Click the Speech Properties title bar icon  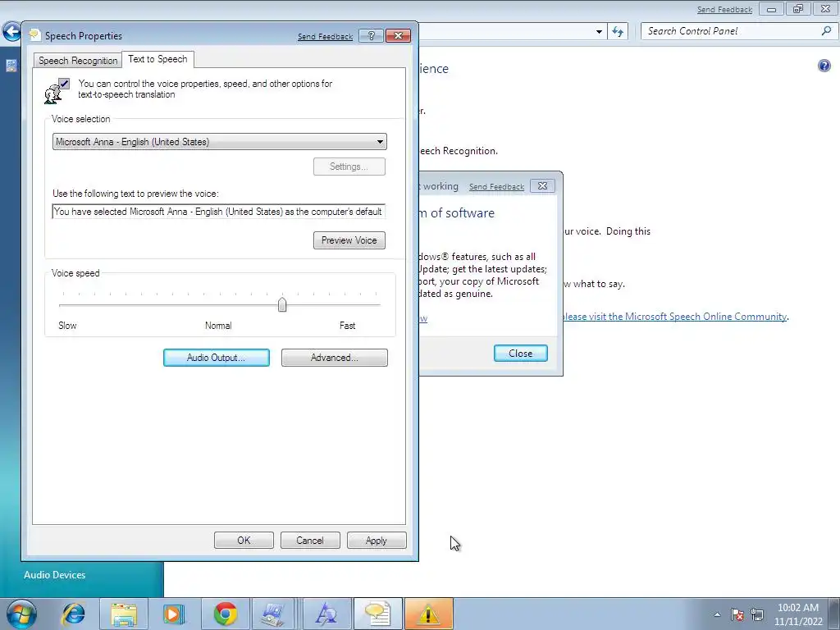pyautogui.click(x=34, y=35)
